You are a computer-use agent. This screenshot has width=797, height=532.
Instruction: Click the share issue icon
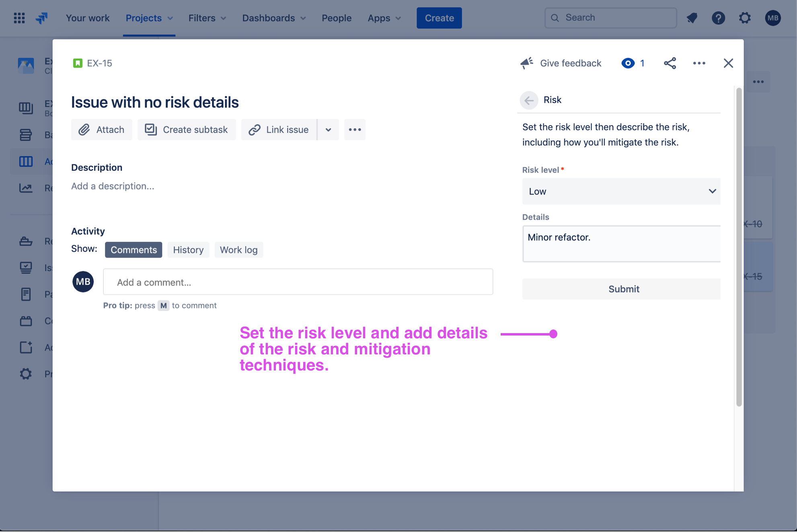(670, 63)
